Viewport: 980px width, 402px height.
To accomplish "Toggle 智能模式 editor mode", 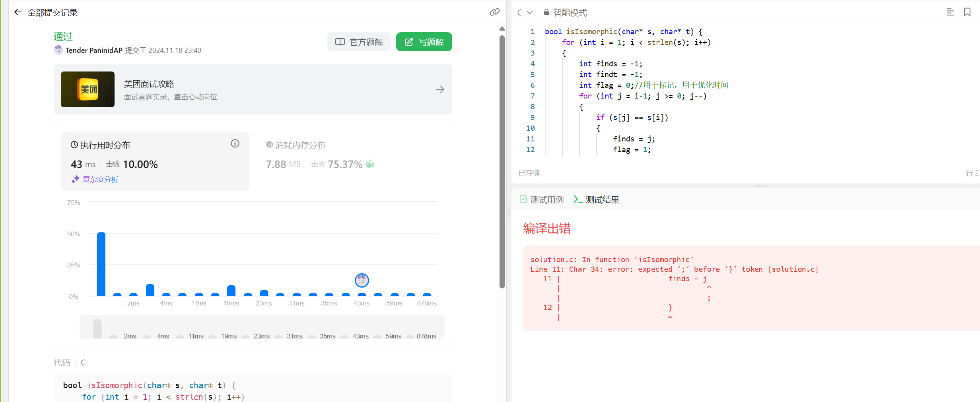I will pyautogui.click(x=570, y=13).
